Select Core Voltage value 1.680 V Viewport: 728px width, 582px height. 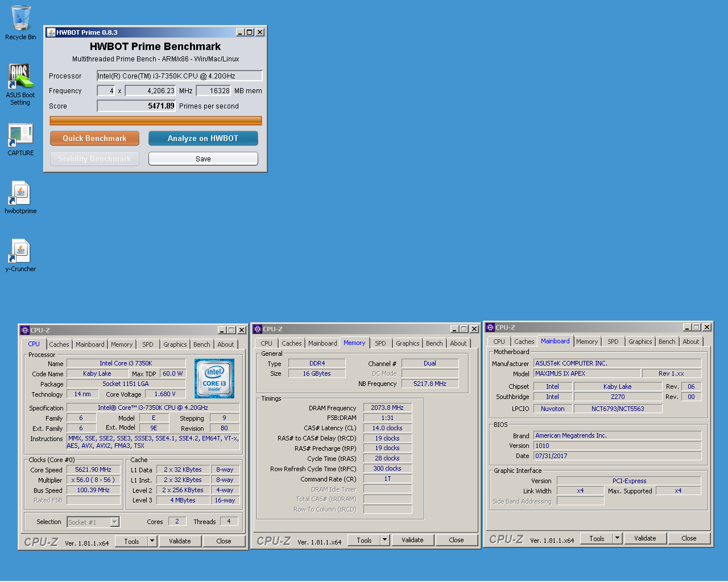165,394
